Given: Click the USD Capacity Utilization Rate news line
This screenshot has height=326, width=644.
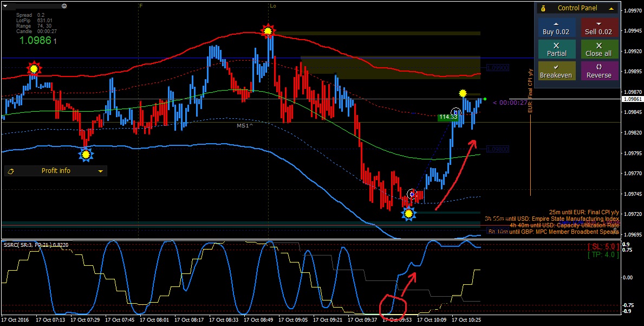Looking at the screenshot, I should coord(564,225).
